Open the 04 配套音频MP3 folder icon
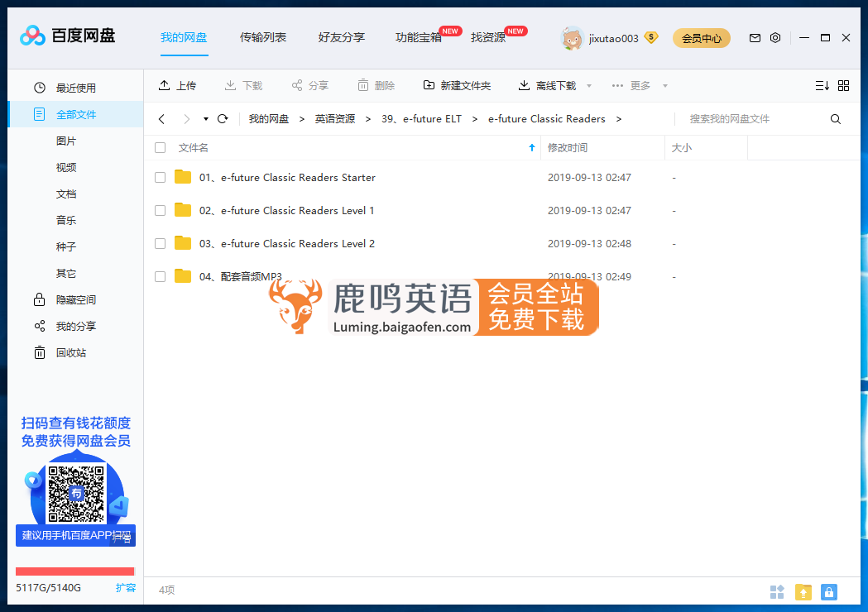Image resolution: width=868 pixels, height=612 pixels. (183, 276)
